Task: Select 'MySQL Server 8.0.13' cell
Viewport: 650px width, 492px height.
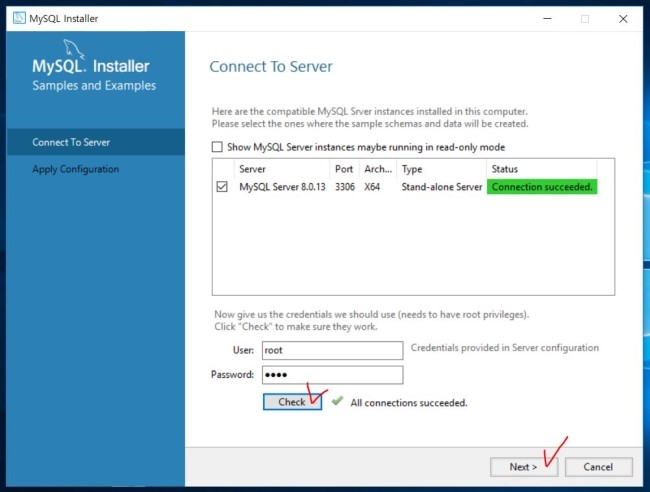Action: click(x=282, y=187)
